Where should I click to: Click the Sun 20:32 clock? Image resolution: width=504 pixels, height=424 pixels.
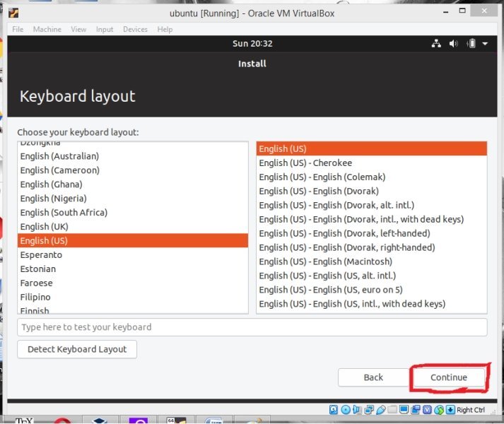click(x=252, y=43)
